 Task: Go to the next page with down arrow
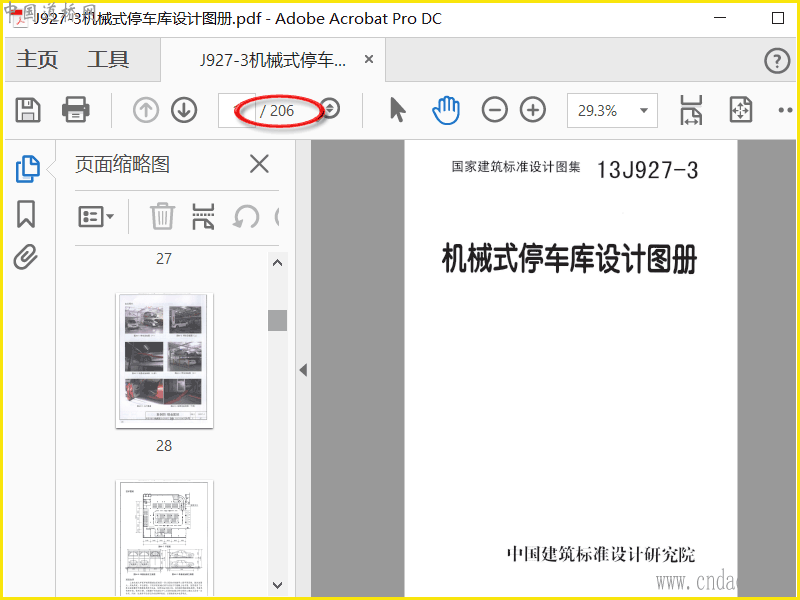coord(184,110)
